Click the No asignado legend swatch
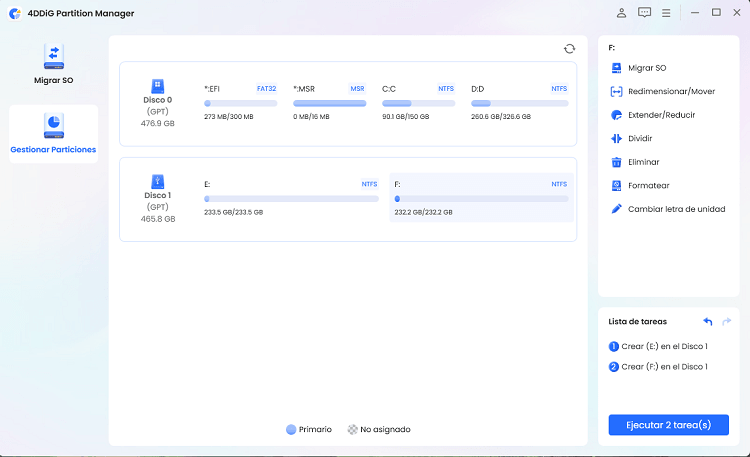This screenshot has width=750, height=457. point(353,430)
